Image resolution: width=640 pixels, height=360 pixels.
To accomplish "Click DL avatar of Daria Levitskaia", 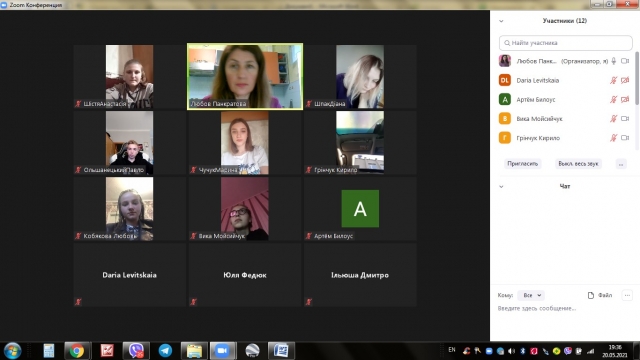I will 505,80.
